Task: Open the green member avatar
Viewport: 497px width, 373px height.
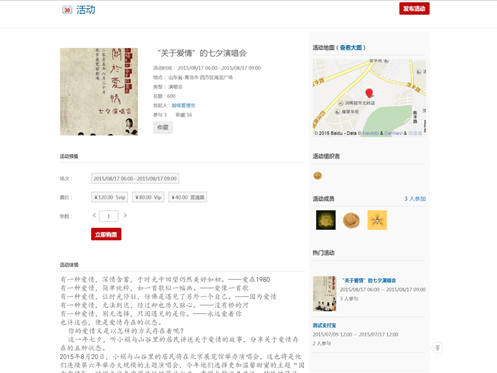Action: [326, 220]
